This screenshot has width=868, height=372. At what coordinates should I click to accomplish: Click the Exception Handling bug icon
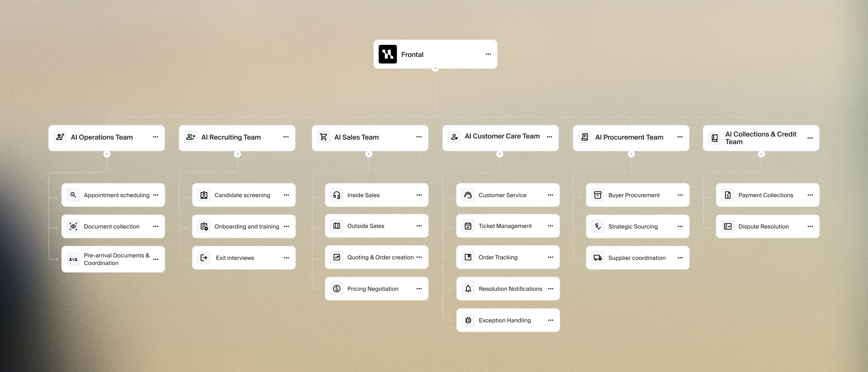pyautogui.click(x=468, y=320)
